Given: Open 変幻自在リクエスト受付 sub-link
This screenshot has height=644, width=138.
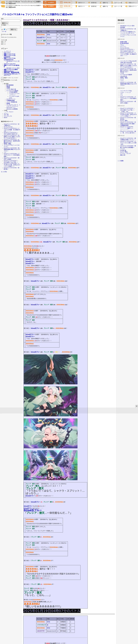Looking at the screenshot, I should (x=13, y=68).
